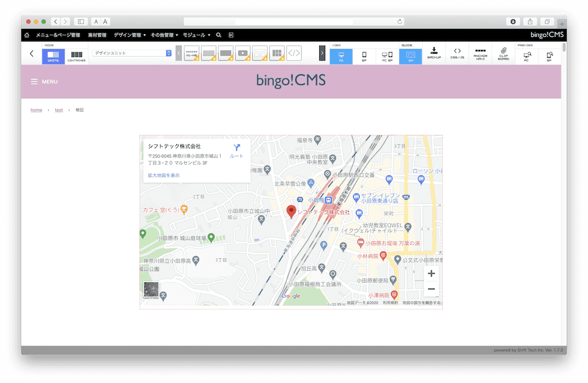This screenshot has height=383, width=588.
Task: Click the logout icon in black menu bar
Action: pos(231,35)
